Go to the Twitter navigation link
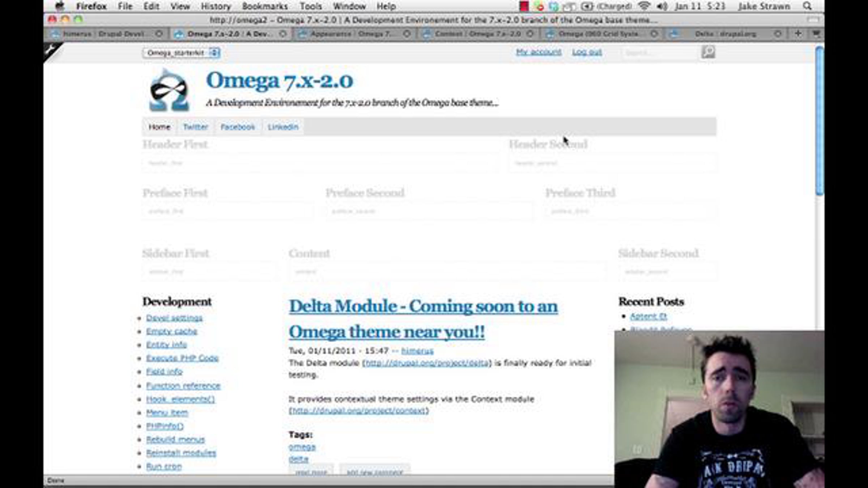The width and height of the screenshot is (868, 488). pyautogui.click(x=195, y=127)
